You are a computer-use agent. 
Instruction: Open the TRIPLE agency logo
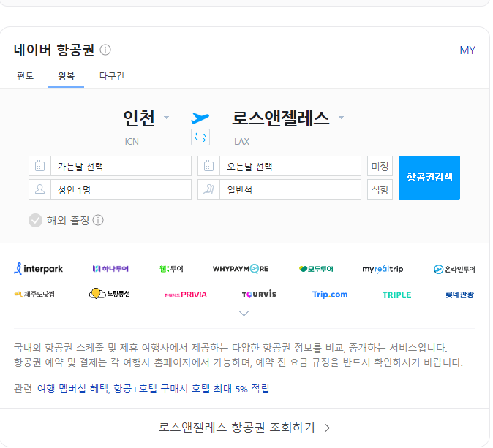coord(396,295)
